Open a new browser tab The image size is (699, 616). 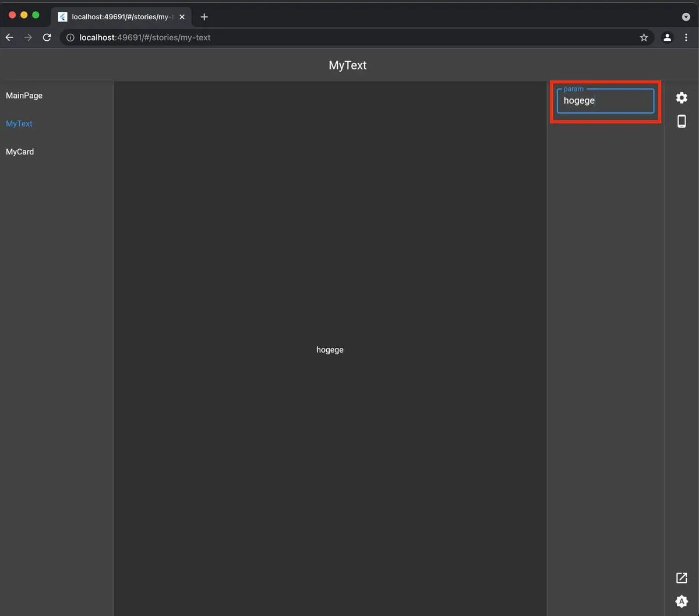(204, 17)
